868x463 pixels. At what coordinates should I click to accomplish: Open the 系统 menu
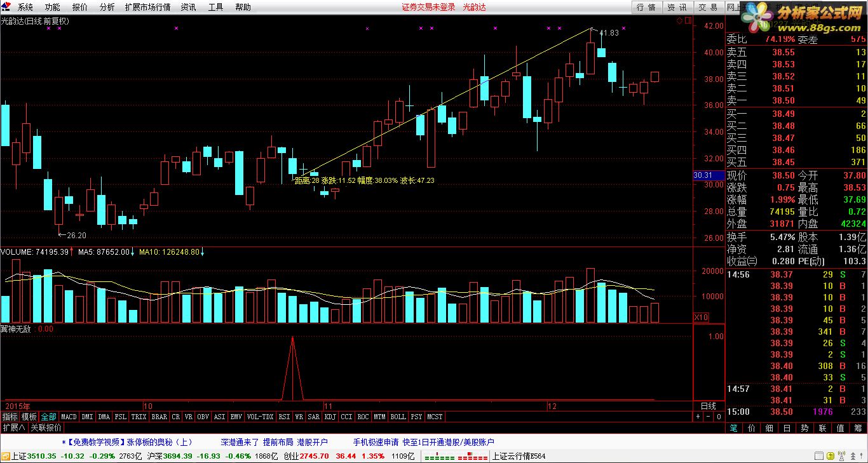[25, 7]
